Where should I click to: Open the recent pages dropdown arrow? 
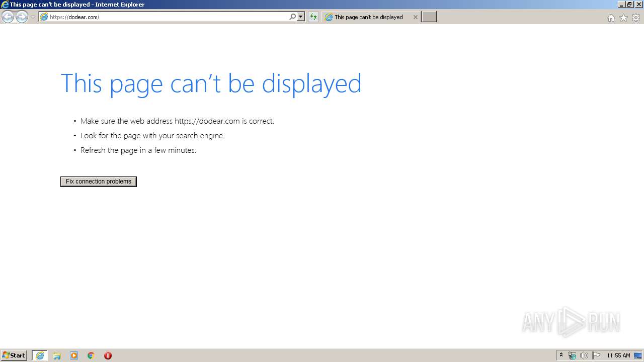pos(33,17)
